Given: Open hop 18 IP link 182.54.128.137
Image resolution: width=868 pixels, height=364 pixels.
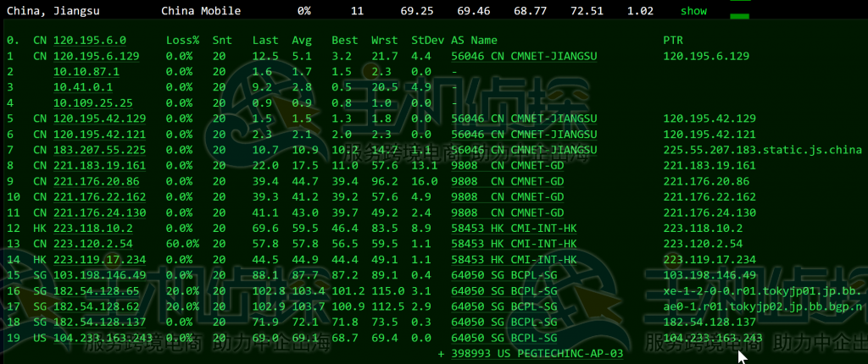Looking at the screenshot, I should click(100, 322).
